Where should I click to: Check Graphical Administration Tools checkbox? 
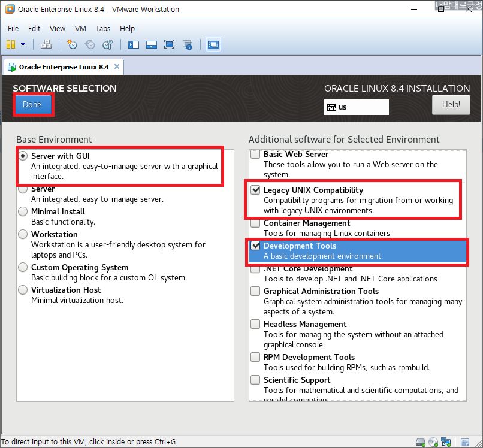tap(255, 291)
